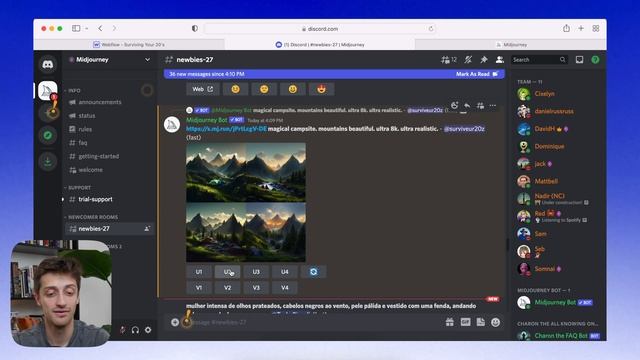Click the Web external link button

tap(203, 89)
